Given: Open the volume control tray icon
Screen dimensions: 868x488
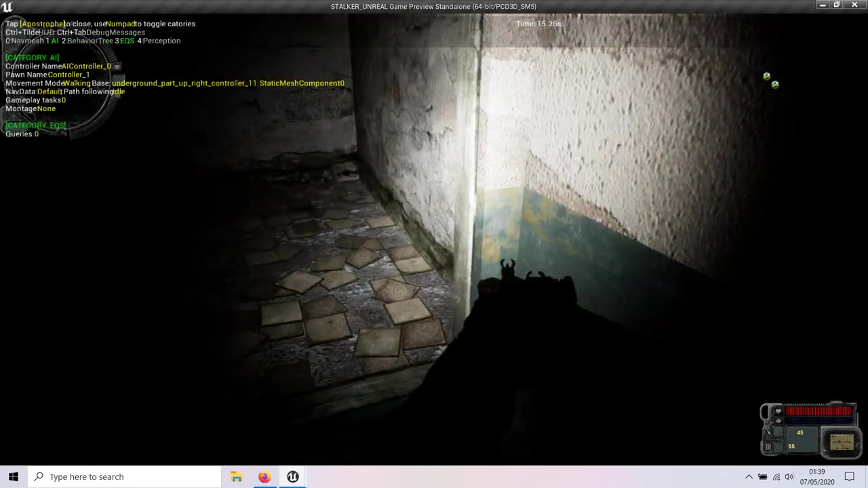Looking at the screenshot, I should pos(789,477).
